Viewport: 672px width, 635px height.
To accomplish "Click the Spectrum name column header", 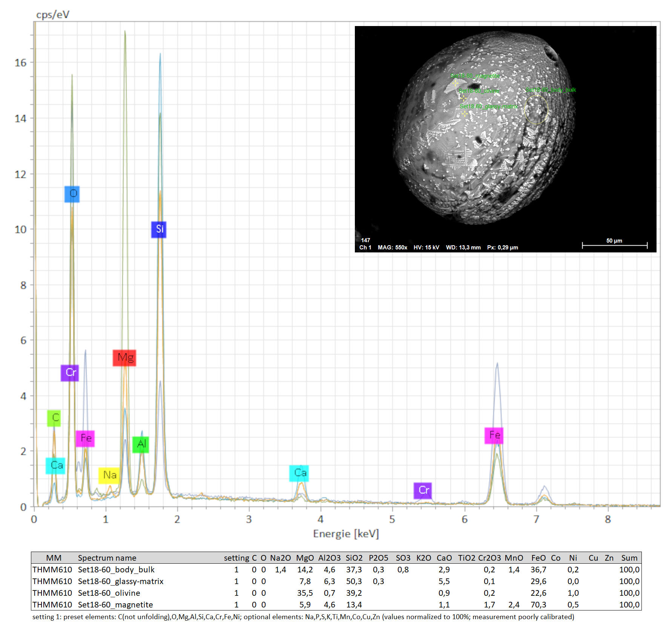I will pos(107,558).
